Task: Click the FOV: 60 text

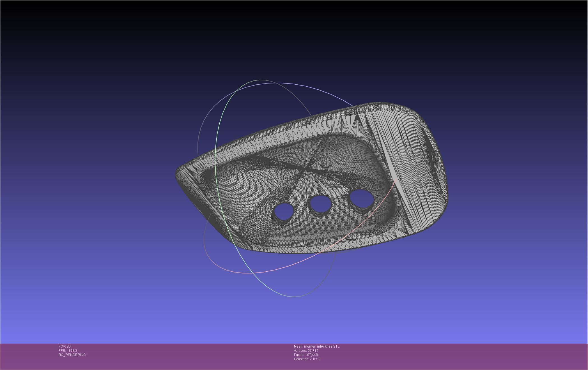Action: (65, 346)
